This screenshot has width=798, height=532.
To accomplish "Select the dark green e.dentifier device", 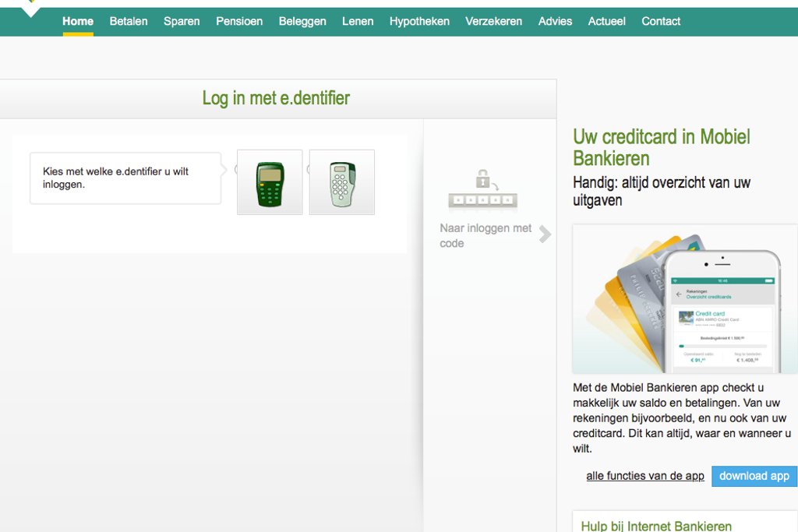I will coord(270,182).
